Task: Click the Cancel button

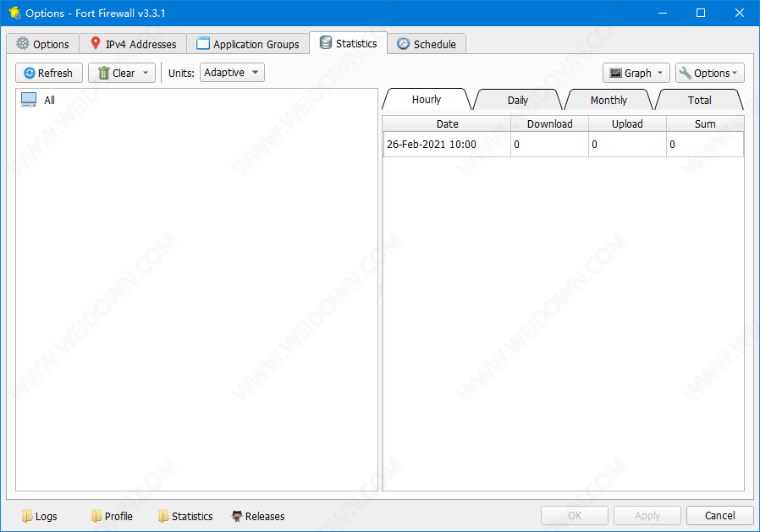Action: (719, 516)
